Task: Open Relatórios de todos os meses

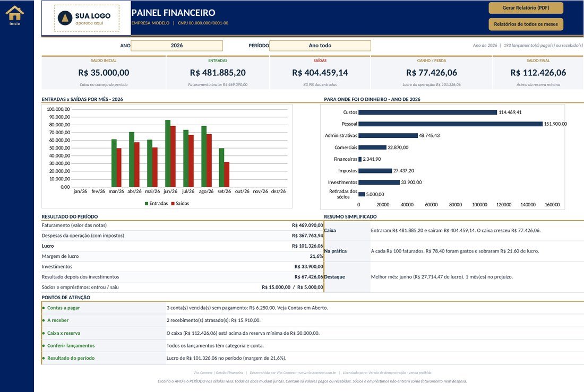Action: [526, 24]
